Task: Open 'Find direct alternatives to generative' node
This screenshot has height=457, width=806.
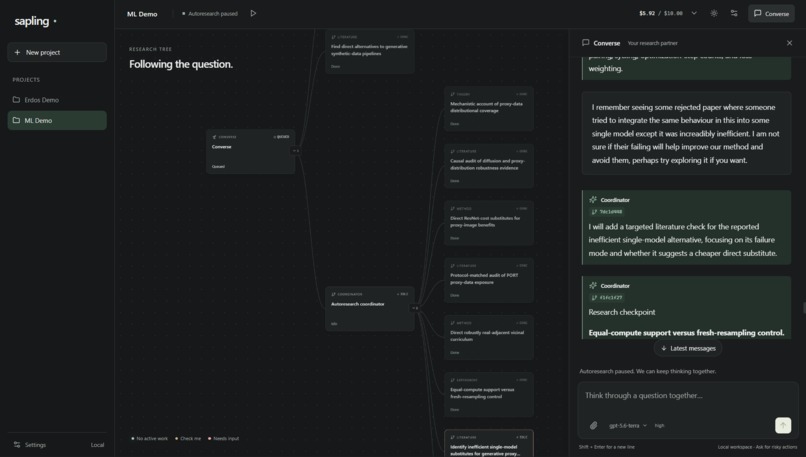Action: (370, 51)
